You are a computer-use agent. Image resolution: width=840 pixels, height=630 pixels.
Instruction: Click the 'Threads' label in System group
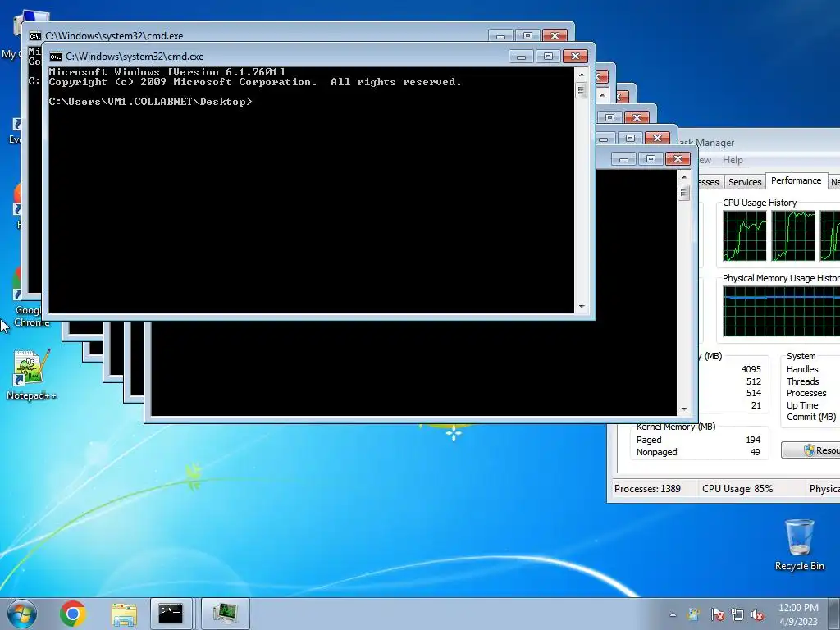pos(802,381)
